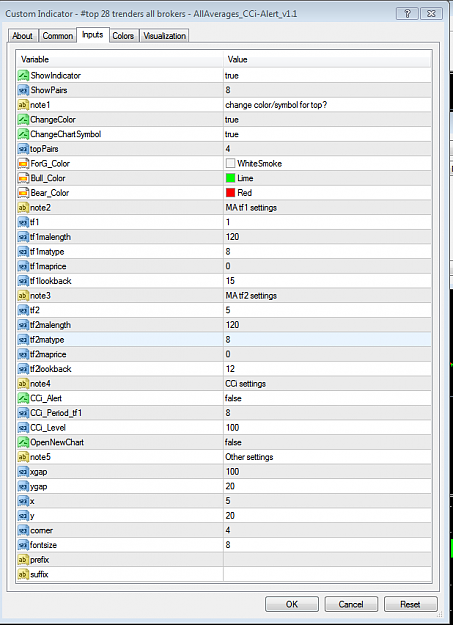Click the ChangeChartSymbol boolean icon
The height and width of the screenshot is (625, 453).
pyautogui.click(x=23, y=134)
